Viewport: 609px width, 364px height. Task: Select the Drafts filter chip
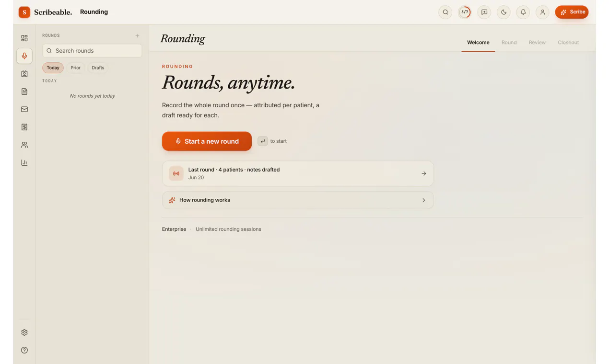point(98,68)
